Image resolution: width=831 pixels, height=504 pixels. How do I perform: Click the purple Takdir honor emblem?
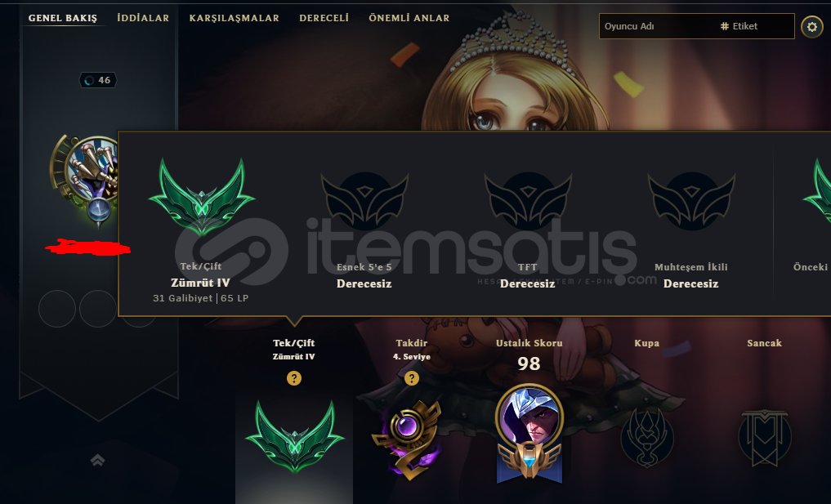click(409, 439)
